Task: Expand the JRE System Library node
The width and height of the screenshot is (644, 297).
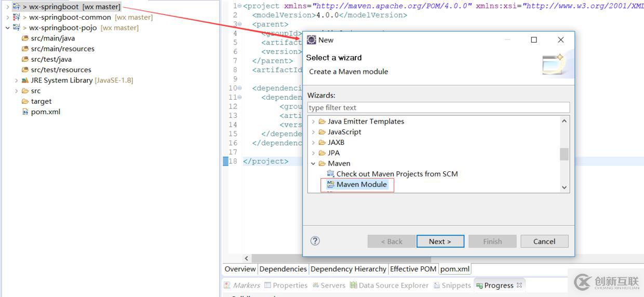Action: pyautogui.click(x=16, y=80)
